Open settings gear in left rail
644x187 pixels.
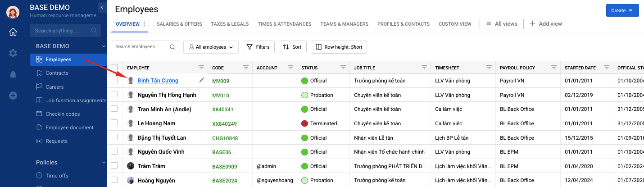point(13,53)
